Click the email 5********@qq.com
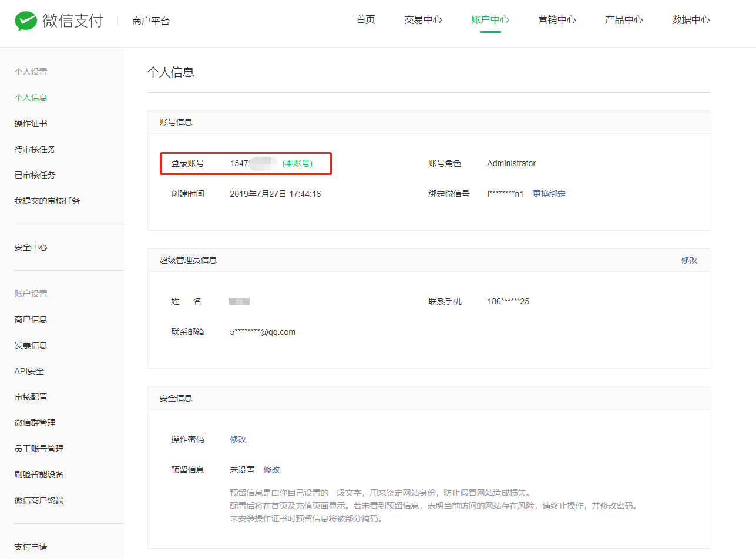 [263, 332]
